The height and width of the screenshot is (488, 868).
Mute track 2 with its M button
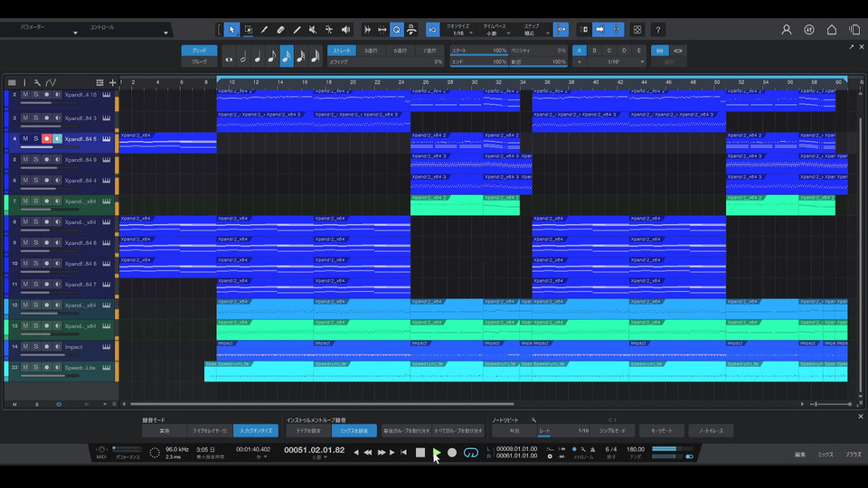[x=25, y=95]
